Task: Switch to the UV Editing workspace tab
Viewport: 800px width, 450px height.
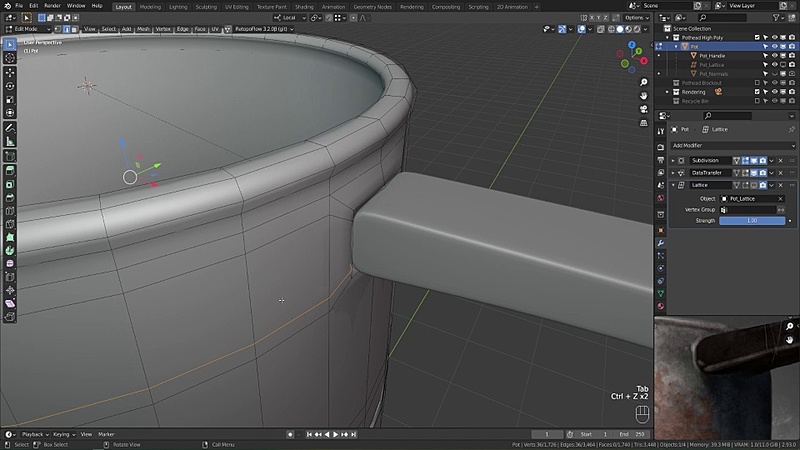Action: click(x=237, y=7)
